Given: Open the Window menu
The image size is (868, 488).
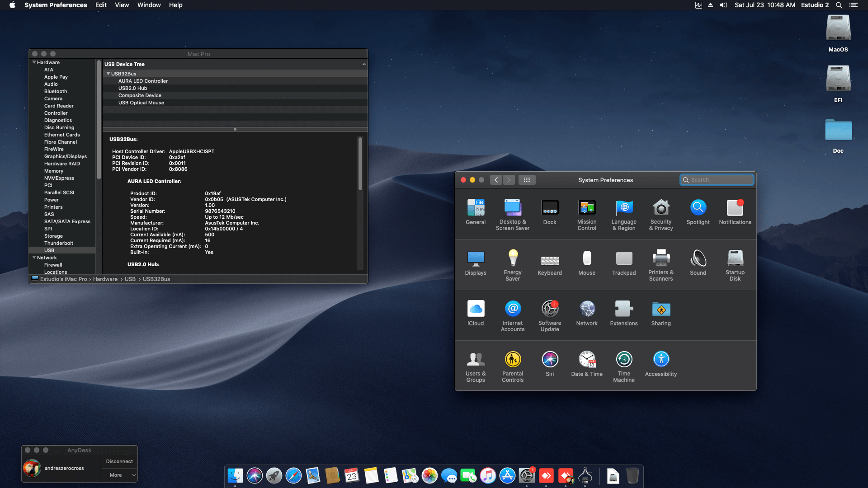Looking at the screenshot, I should pos(149,5).
